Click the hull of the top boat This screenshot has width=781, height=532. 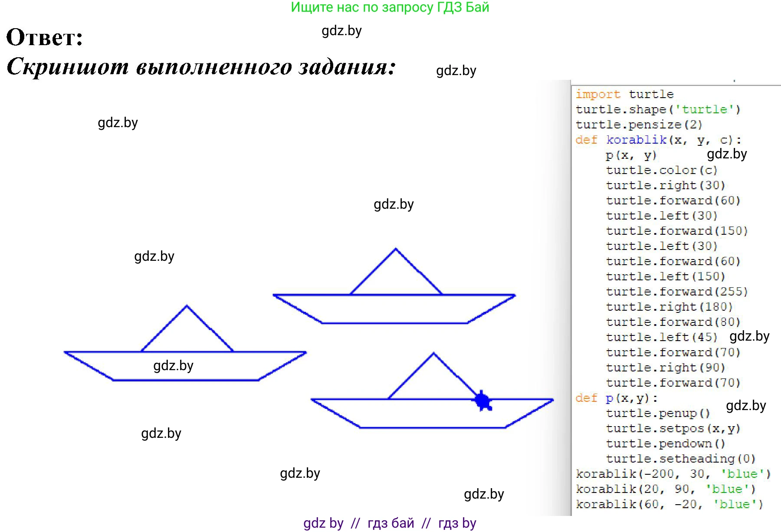pyautogui.click(x=394, y=309)
